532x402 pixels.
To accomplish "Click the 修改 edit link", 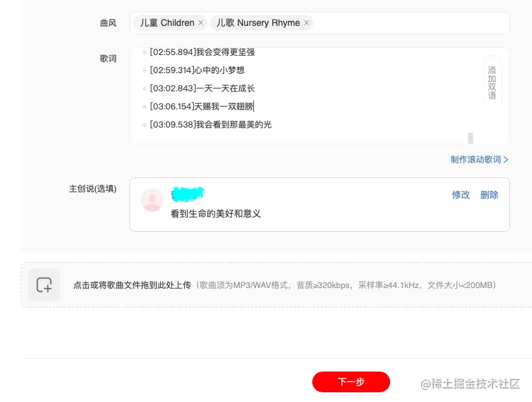I will pos(461,195).
